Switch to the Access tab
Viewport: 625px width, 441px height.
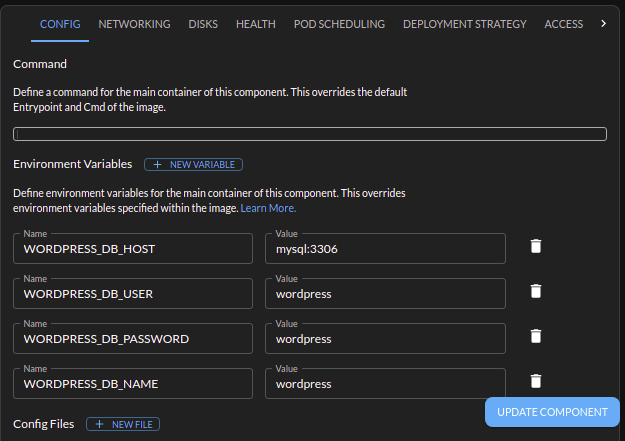point(564,24)
